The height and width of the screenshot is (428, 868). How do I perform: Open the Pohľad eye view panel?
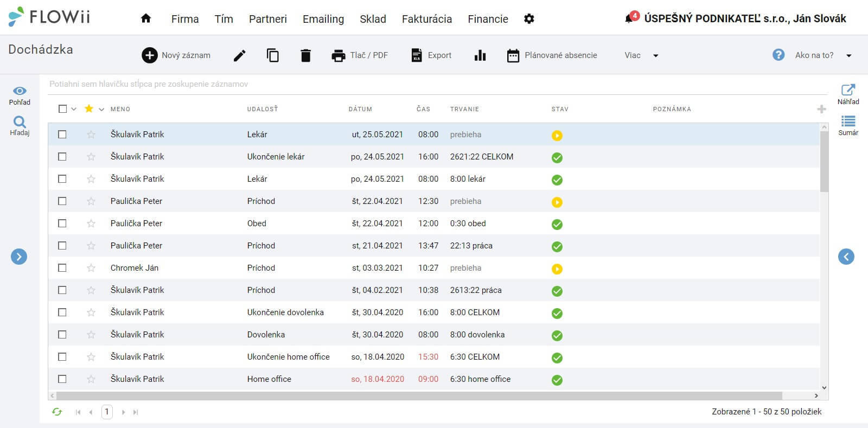pos(20,95)
